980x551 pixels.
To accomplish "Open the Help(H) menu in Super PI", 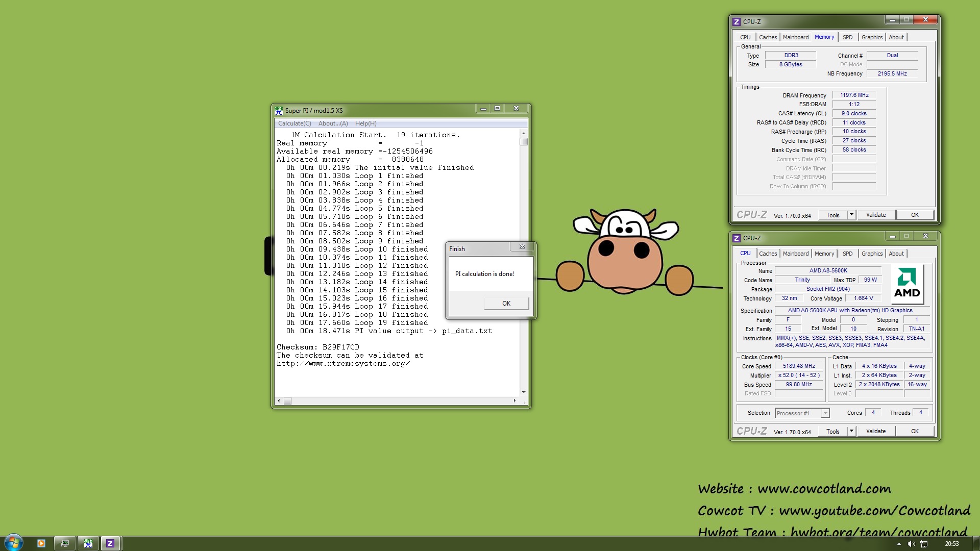I will (365, 123).
